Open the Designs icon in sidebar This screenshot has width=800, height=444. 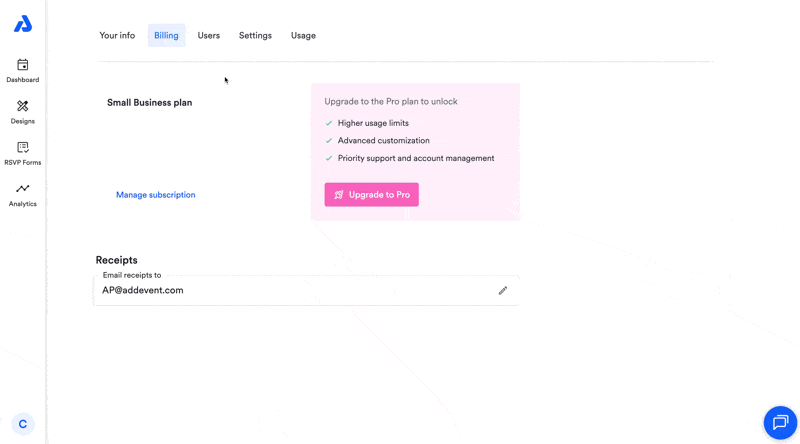22,106
